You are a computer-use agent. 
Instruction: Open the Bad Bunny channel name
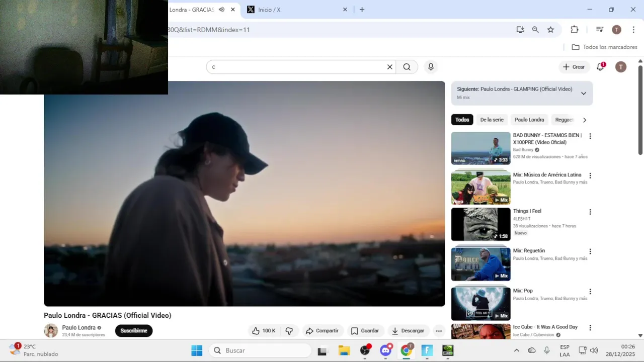click(523, 150)
